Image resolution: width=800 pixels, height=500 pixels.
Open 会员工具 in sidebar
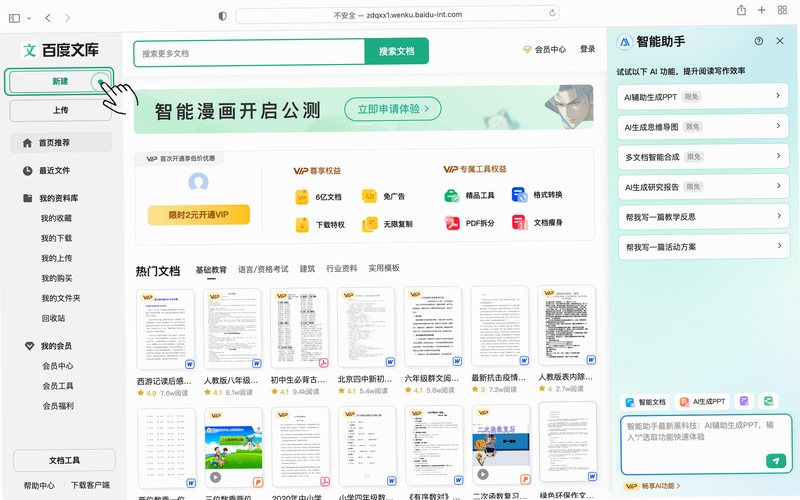point(58,386)
